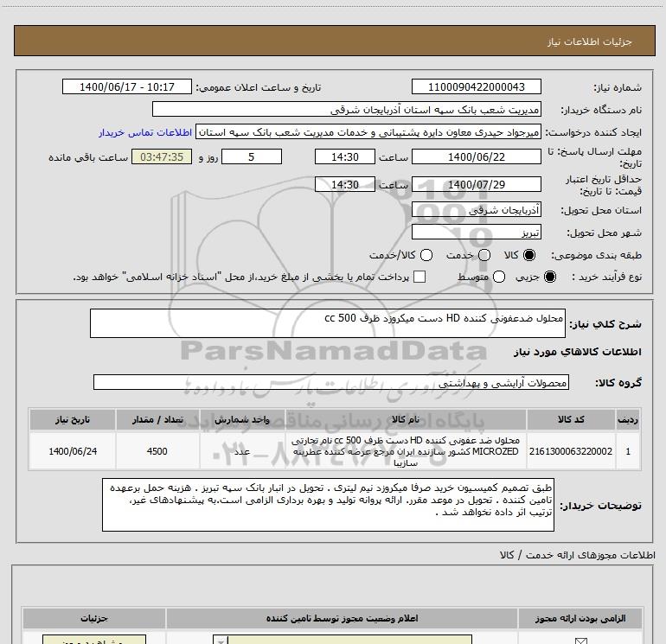Click the general need description text box

coord(328,323)
